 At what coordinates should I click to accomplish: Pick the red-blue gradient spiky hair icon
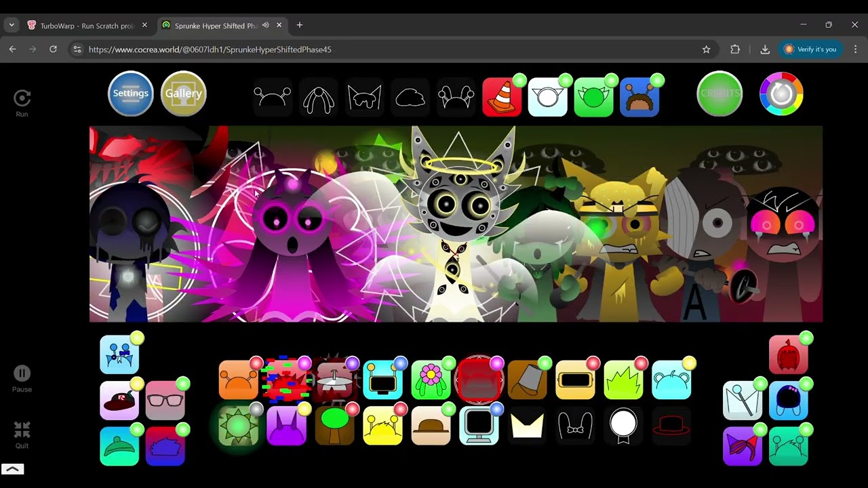click(x=165, y=446)
